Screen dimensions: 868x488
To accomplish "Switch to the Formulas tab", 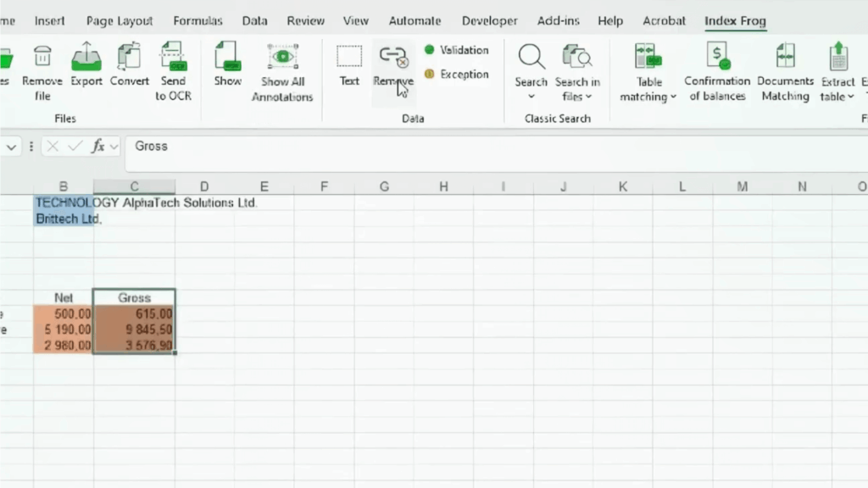I will click(198, 20).
